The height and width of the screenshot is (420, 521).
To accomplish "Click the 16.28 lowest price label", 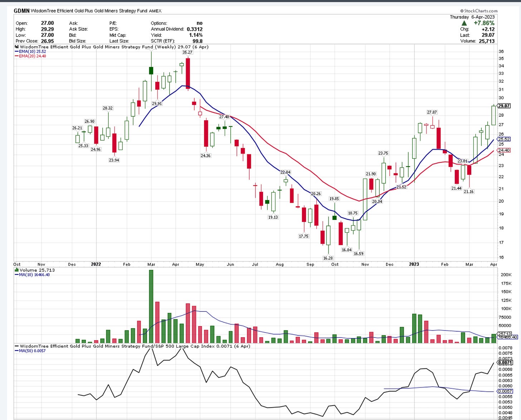I will [x=328, y=258].
